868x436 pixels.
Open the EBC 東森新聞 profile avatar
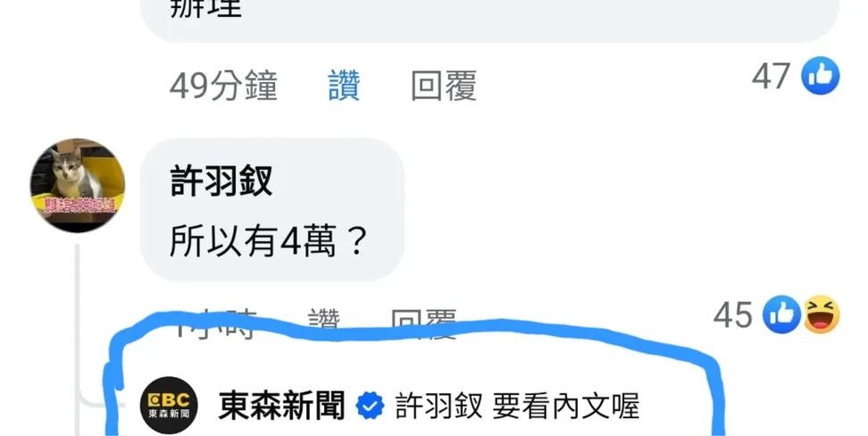[169, 405]
